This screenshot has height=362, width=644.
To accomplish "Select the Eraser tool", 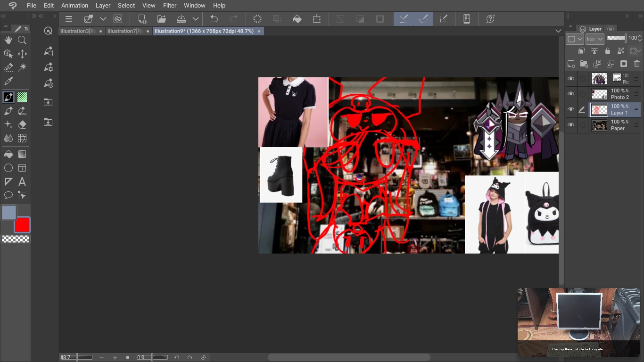I will [x=22, y=124].
